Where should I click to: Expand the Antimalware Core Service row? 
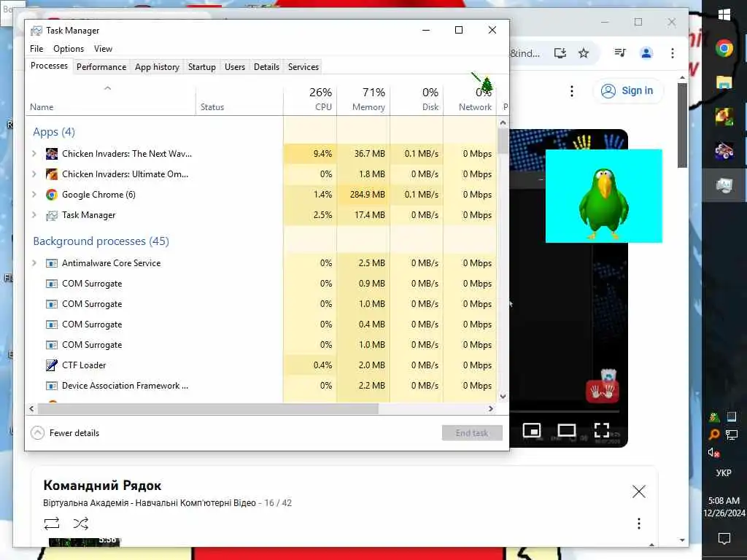tap(34, 263)
